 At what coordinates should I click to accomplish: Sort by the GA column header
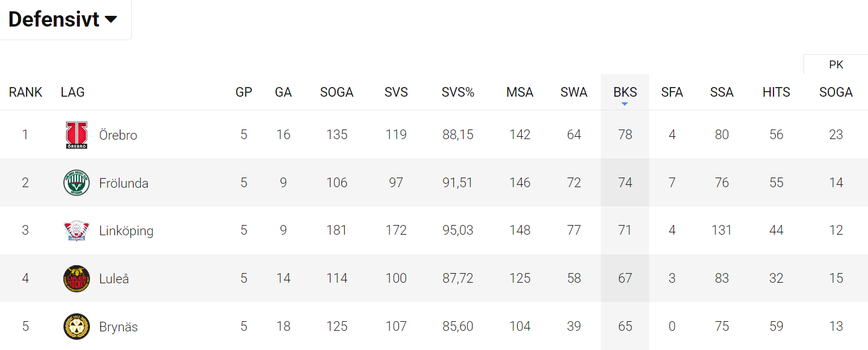(283, 92)
